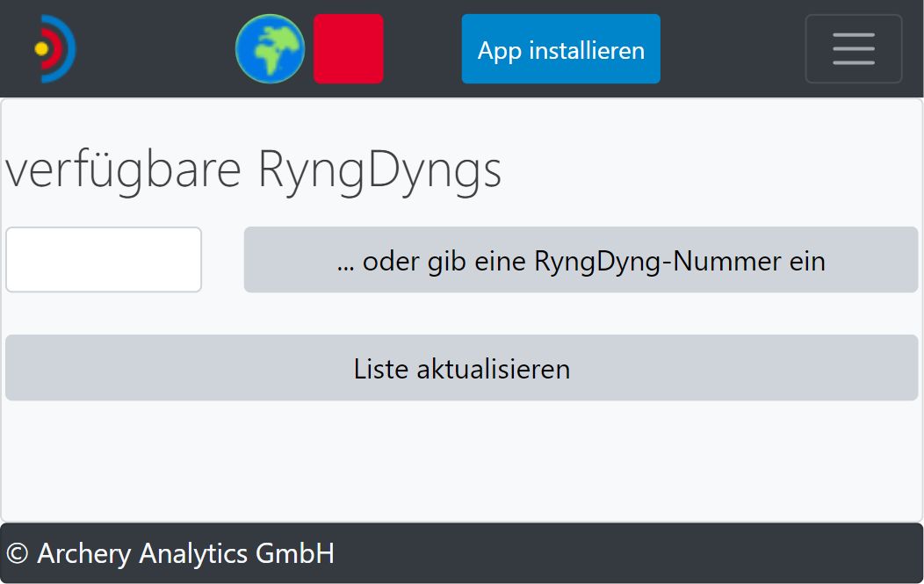Viewport: 924px width, 584px height.
Task: Select the earth globe icon in header
Action: (270, 49)
